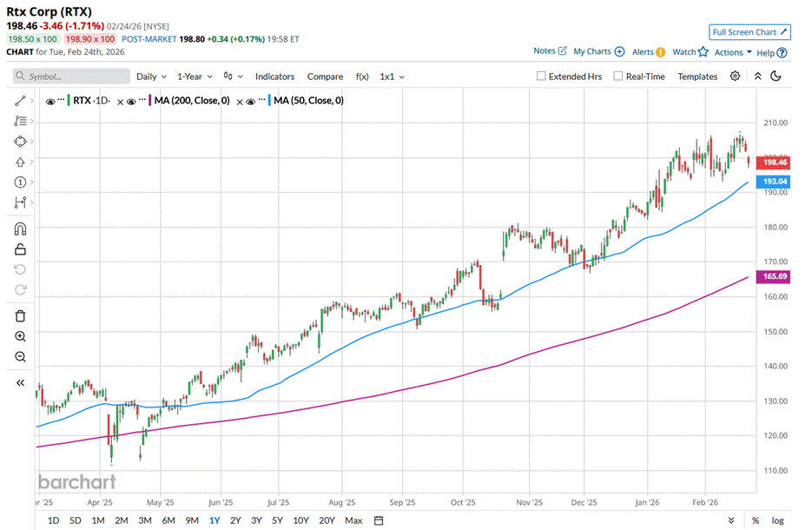
Task: Click the Full Screen Chart button
Action: (x=749, y=32)
